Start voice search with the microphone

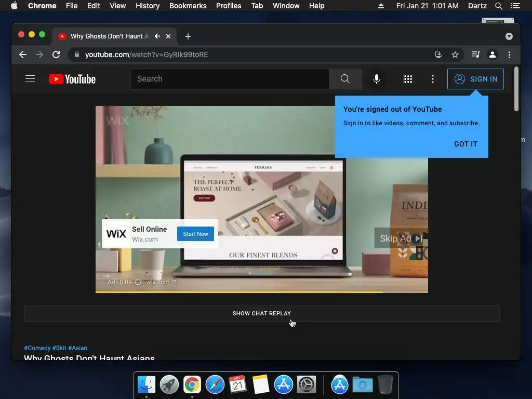tap(376, 79)
